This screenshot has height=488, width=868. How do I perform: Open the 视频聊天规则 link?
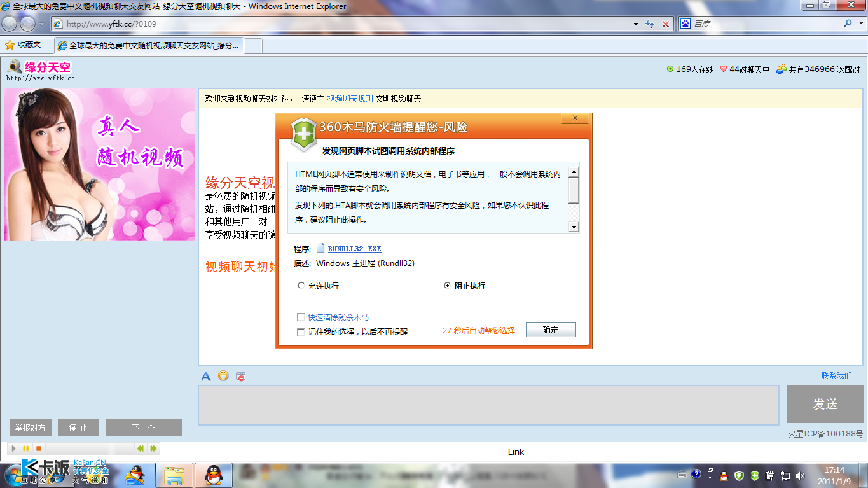(350, 99)
